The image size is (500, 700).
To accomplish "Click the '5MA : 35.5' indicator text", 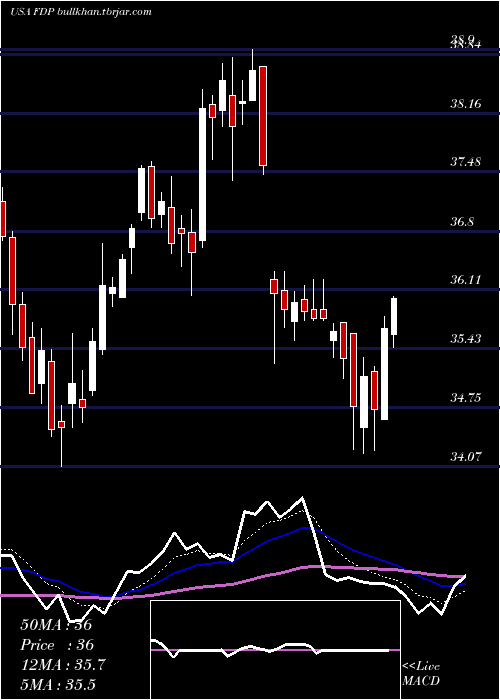I will [58, 684].
